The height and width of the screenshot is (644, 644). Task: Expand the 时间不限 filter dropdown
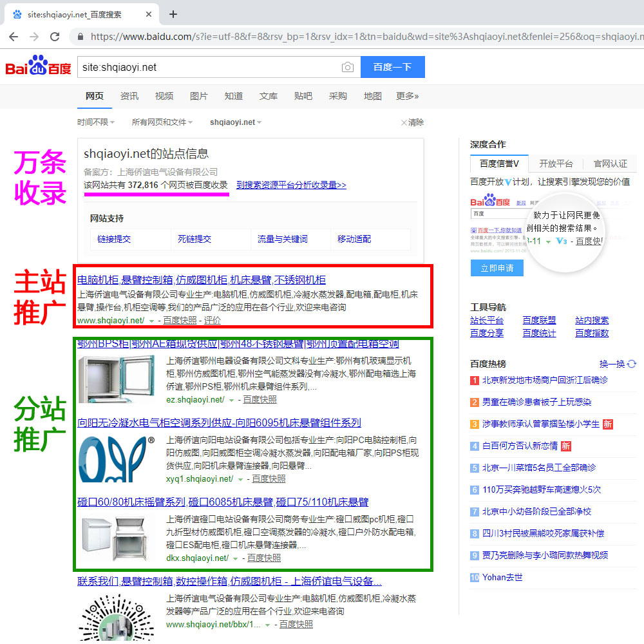(96, 122)
